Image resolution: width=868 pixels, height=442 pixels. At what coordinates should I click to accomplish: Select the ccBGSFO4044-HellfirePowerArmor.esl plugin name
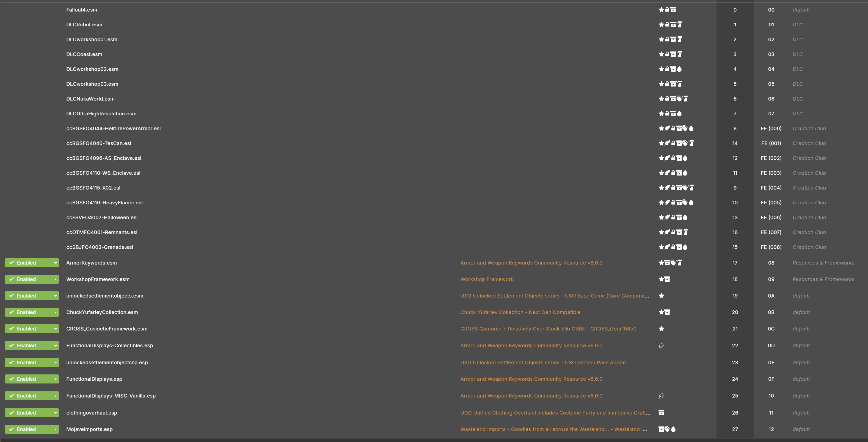pyautogui.click(x=113, y=128)
